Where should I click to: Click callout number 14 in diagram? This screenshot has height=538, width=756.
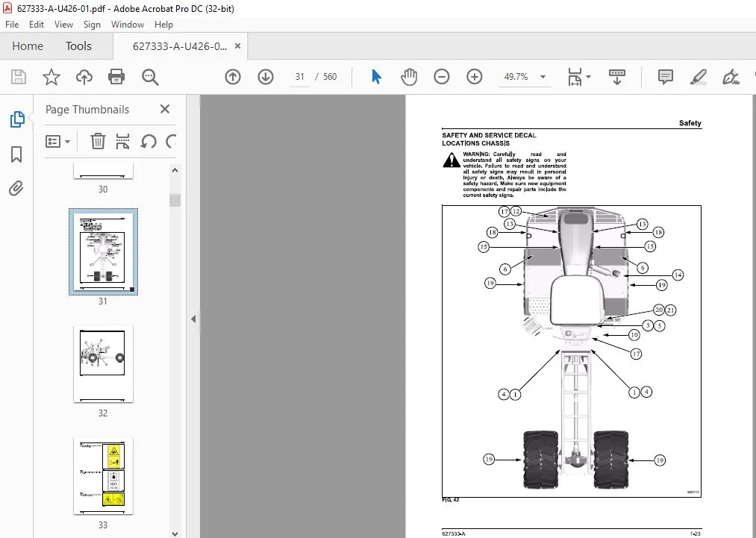click(x=678, y=275)
